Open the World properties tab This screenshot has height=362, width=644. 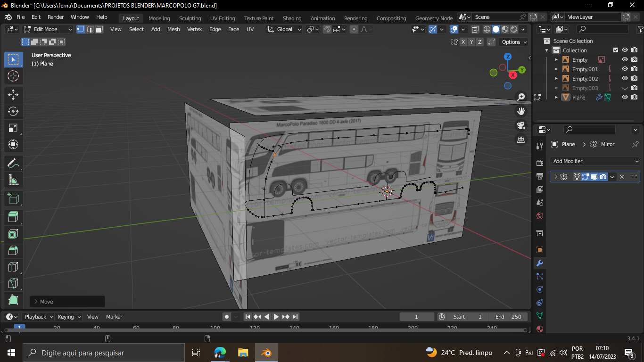(540, 216)
